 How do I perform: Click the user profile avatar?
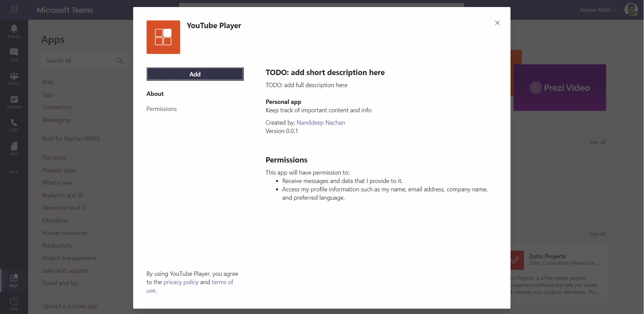(631, 10)
